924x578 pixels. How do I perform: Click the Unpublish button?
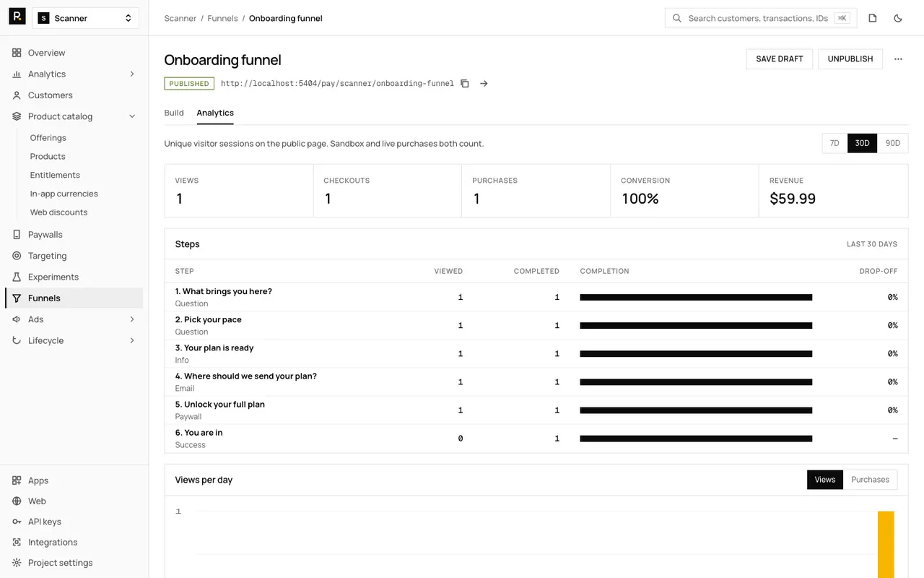(850, 59)
